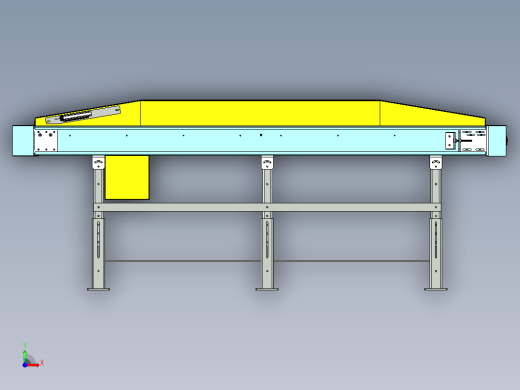Select the horizontal gray cross beam
The width and height of the screenshot is (520, 390).
[x=267, y=207]
